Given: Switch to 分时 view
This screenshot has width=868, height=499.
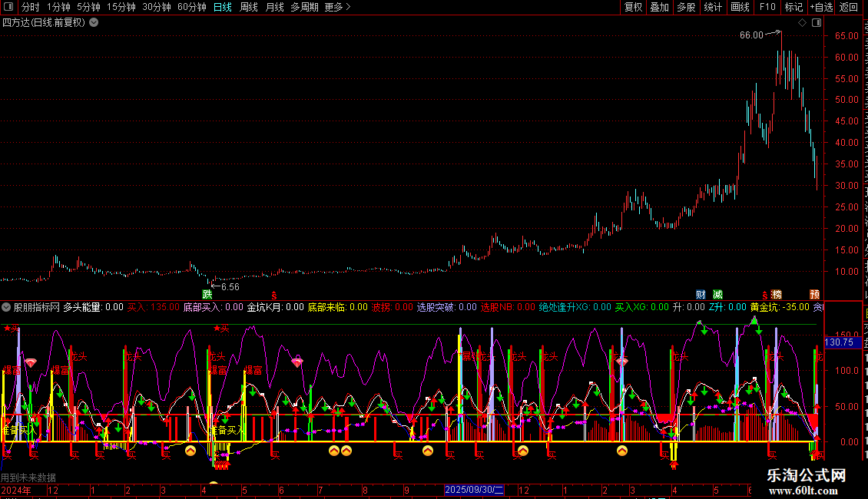Looking at the screenshot, I should (x=31, y=7).
